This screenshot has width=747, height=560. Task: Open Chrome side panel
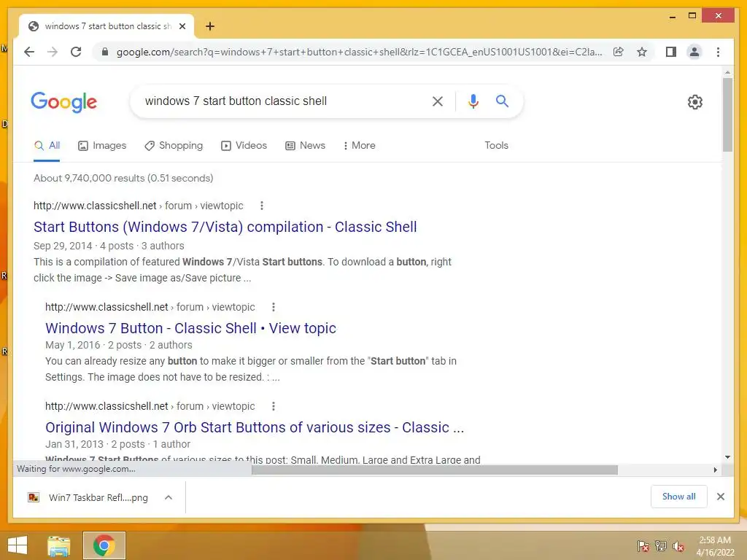click(x=671, y=52)
